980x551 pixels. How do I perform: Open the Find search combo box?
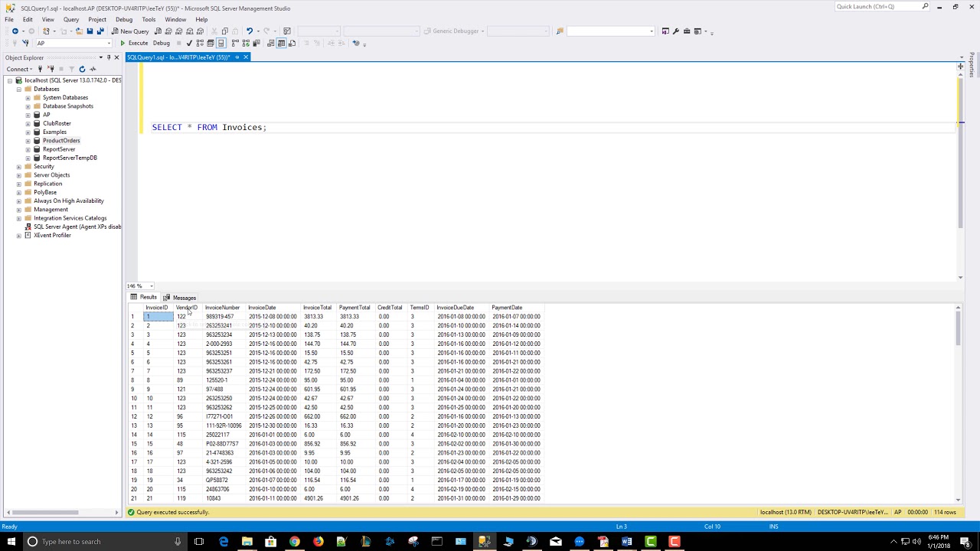[x=610, y=31]
